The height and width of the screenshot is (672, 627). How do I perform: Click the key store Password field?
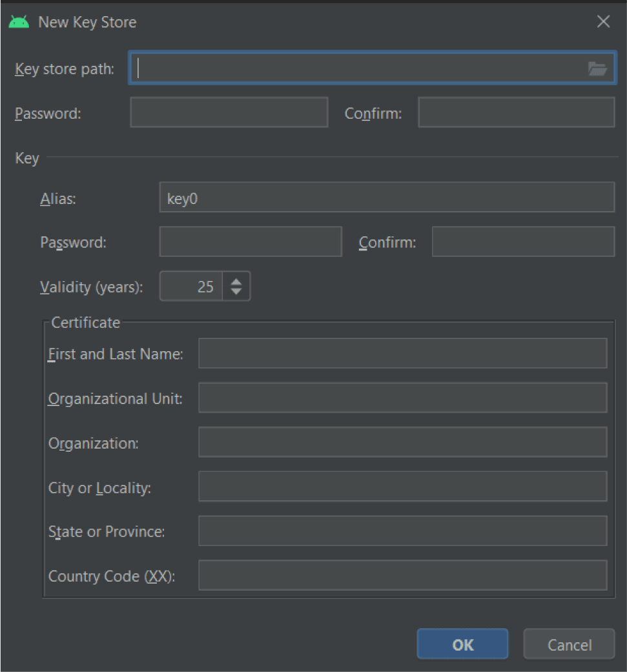pyautogui.click(x=229, y=113)
